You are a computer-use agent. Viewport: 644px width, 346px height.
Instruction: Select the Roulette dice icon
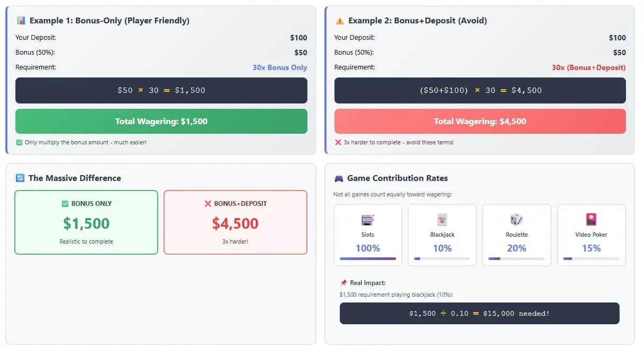tap(517, 220)
